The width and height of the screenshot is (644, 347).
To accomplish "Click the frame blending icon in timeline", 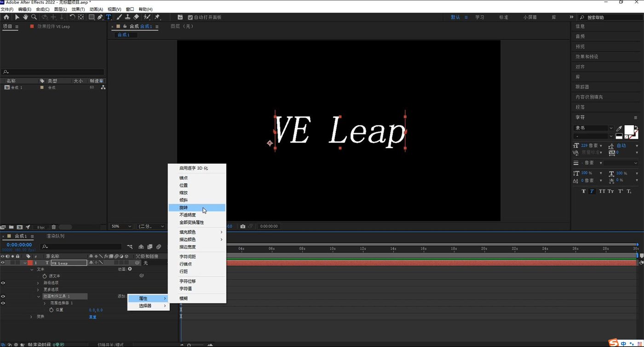I will point(150,247).
